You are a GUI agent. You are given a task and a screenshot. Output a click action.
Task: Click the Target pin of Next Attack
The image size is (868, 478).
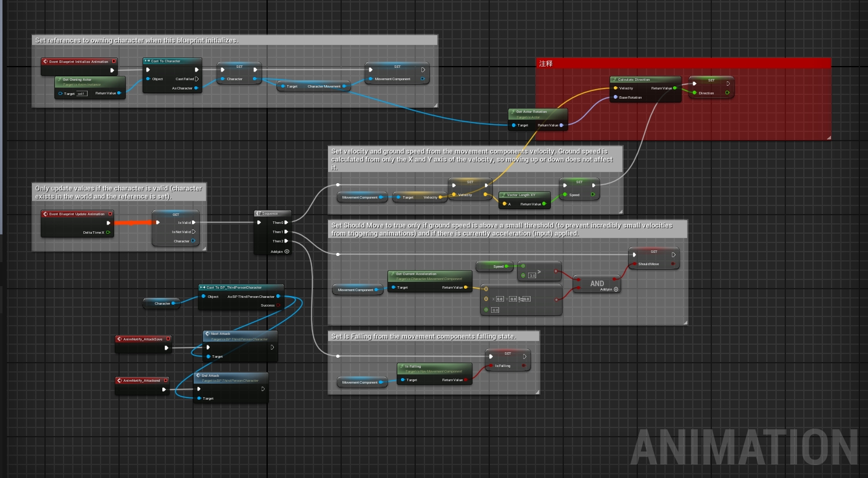click(x=209, y=356)
